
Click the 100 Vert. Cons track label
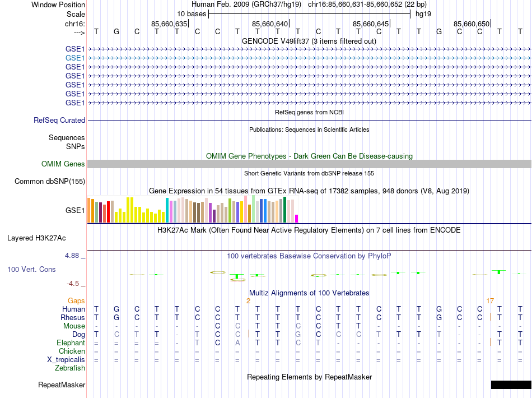[31, 269]
